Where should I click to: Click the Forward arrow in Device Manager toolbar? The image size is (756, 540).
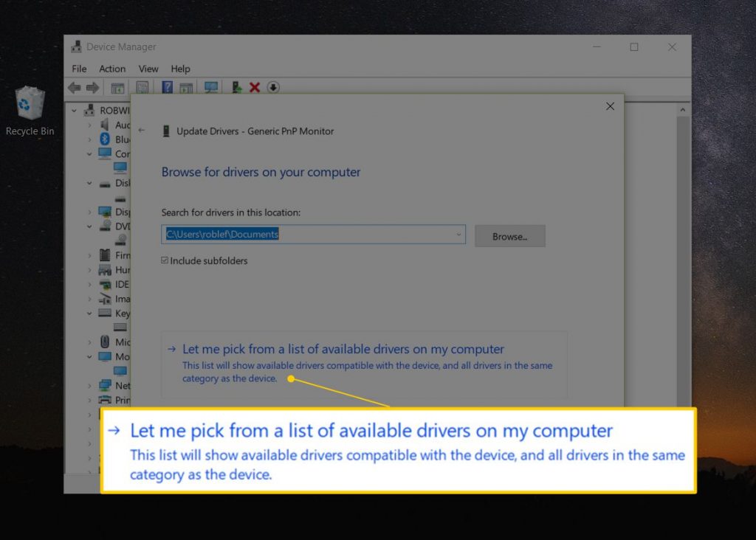tap(92, 87)
